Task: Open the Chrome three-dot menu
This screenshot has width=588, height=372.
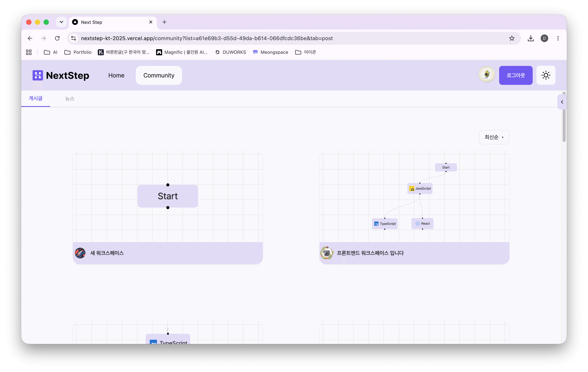Action: [558, 38]
